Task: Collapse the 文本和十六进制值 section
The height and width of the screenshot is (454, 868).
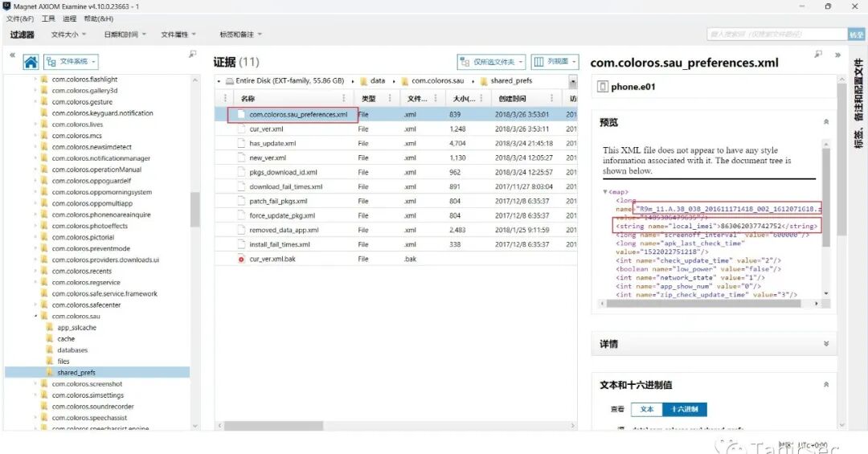Action: (826, 384)
